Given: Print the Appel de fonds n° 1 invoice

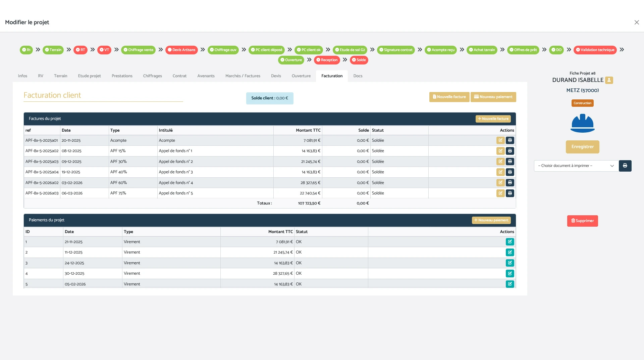Looking at the screenshot, I should tap(510, 151).
